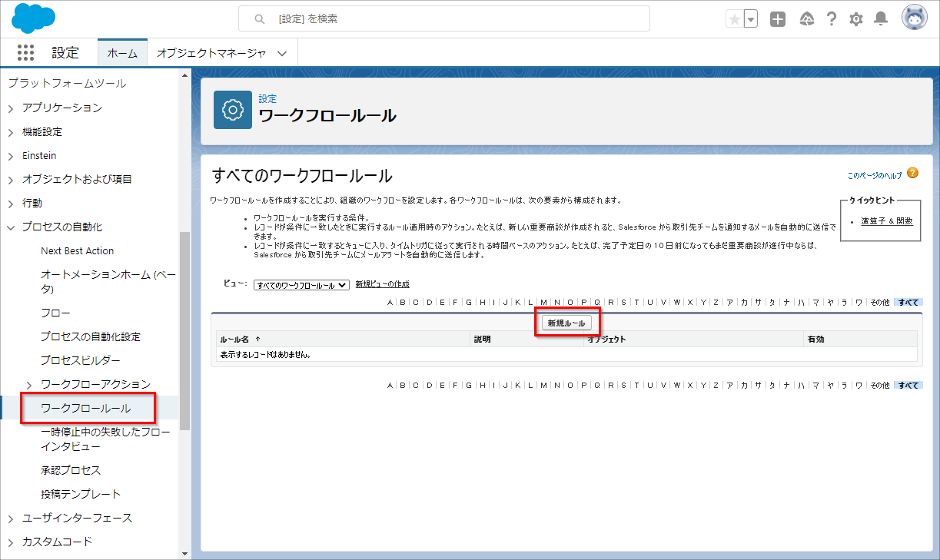The height and width of the screenshot is (560, 940).
Task: Click the favorites star icon
Action: 735,19
